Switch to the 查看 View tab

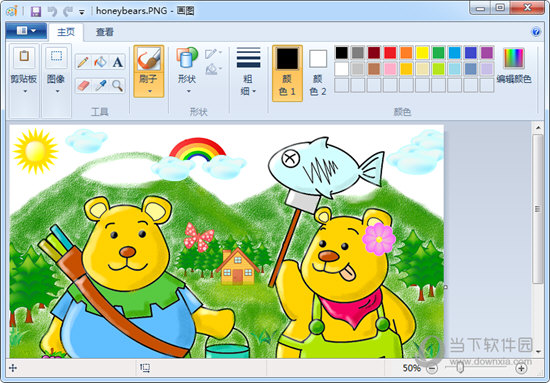click(x=105, y=32)
